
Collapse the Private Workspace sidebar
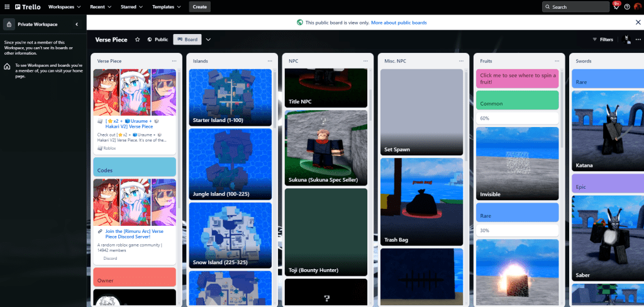click(x=77, y=24)
